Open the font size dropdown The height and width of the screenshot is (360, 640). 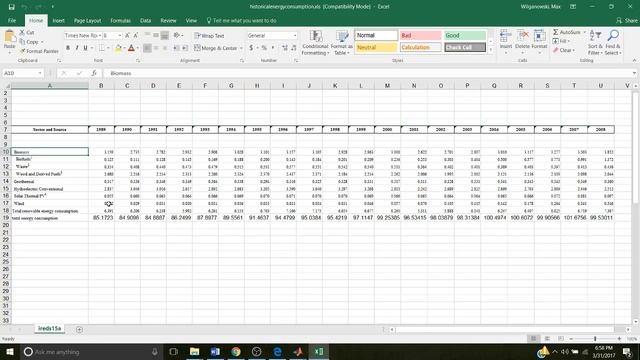coord(120,36)
